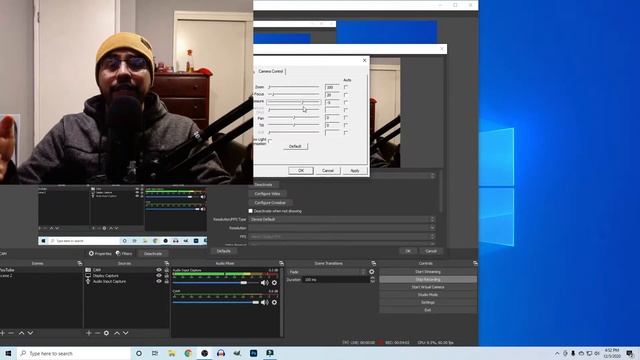
Task: Move source down in Sources toolbar
Action: [x=126, y=333]
